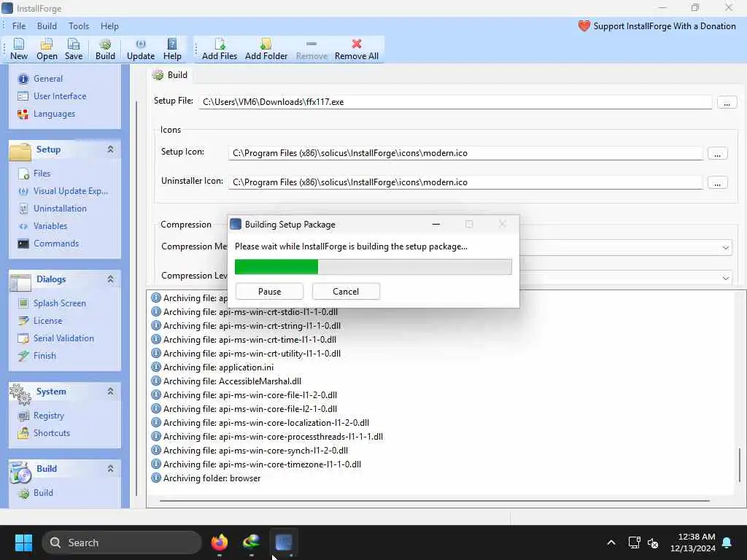Open Uninstallation settings
Viewport: 747px width, 560px height.
coord(60,209)
